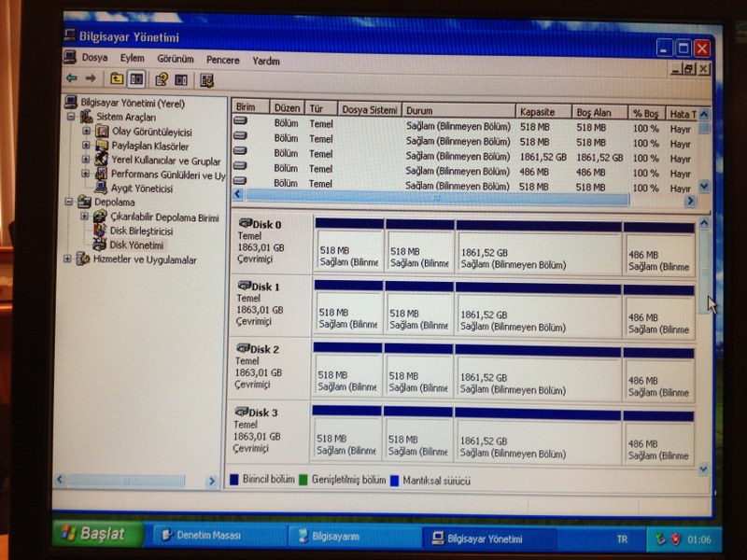Collapse the Depolama node
Image resolution: width=747 pixels, height=560 pixels.
tap(68, 202)
